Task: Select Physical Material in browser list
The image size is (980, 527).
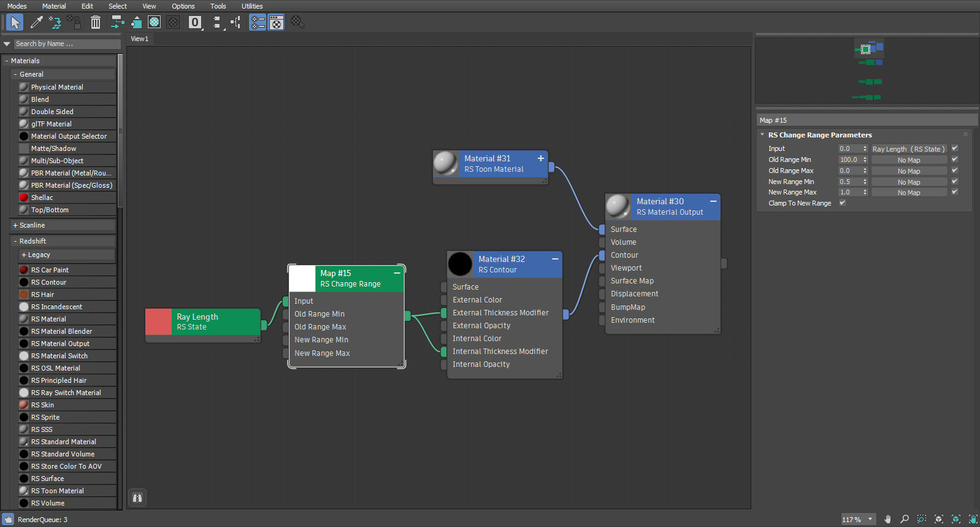Action: click(67, 87)
